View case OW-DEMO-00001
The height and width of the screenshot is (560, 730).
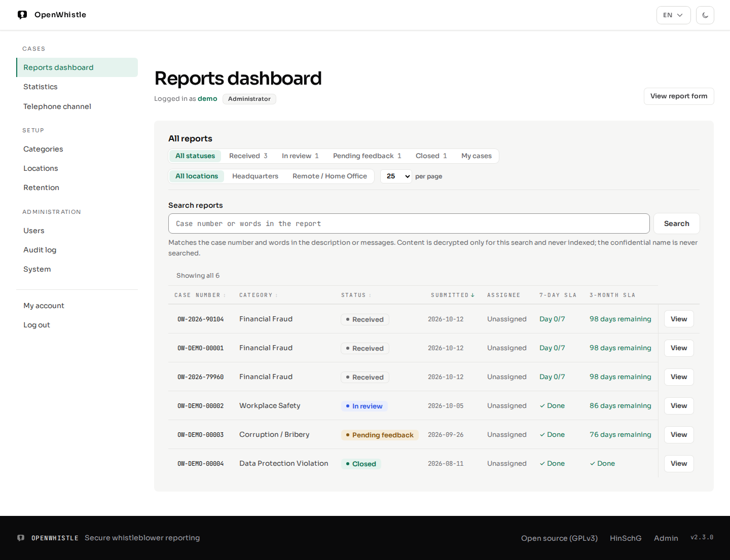pos(678,348)
